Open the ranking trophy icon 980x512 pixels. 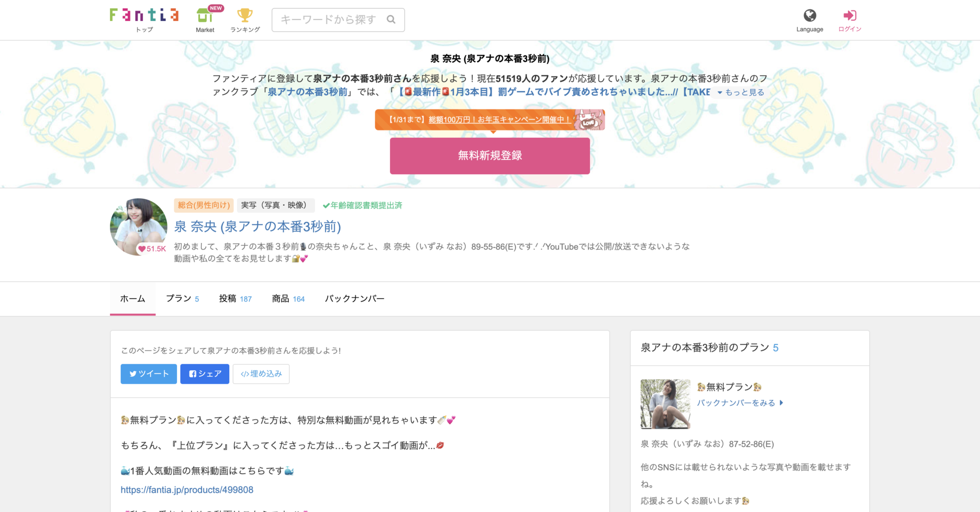245,16
